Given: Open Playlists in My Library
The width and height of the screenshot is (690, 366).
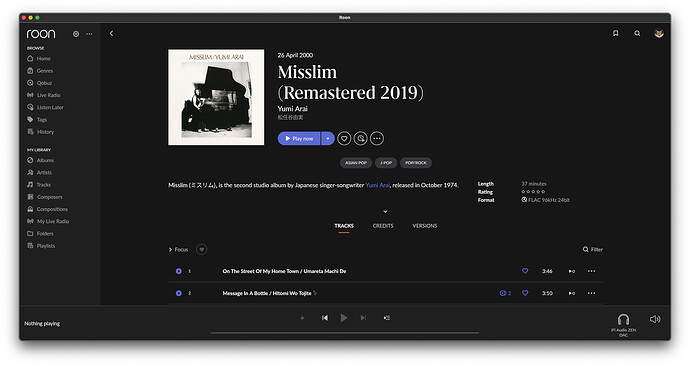Looking at the screenshot, I should tap(41, 246).
